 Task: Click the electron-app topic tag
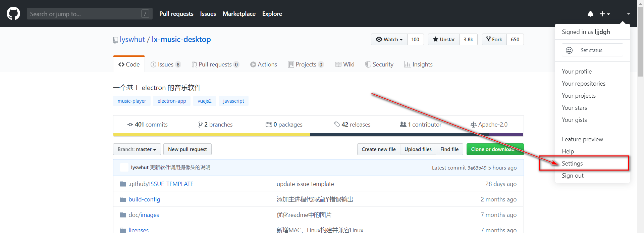click(x=172, y=101)
